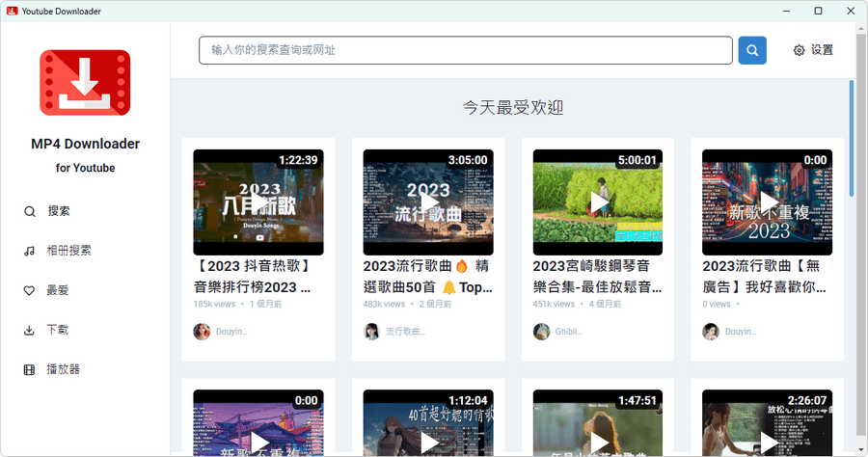The height and width of the screenshot is (457, 868).
Task: Click the 483k views text
Action: 384,304
